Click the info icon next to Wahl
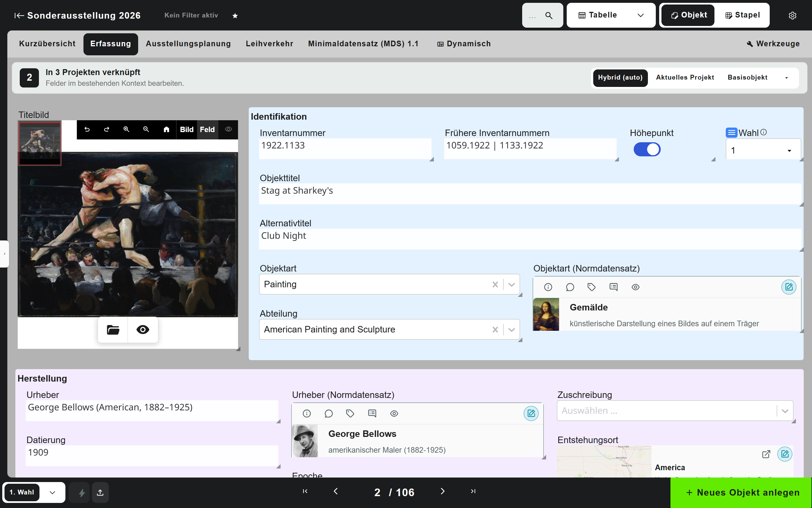 pos(763,132)
